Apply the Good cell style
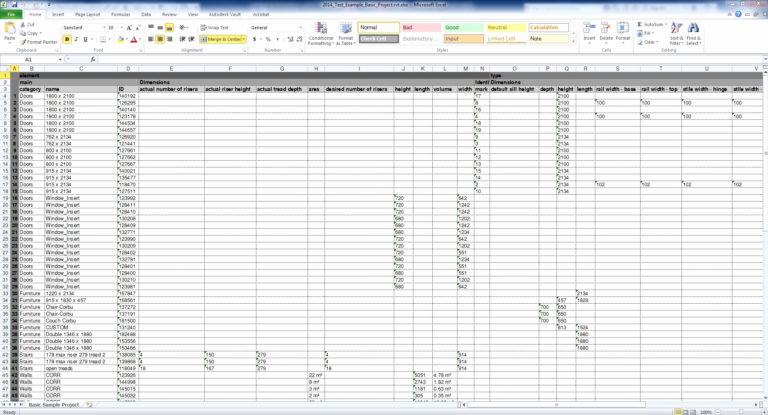 [463, 27]
